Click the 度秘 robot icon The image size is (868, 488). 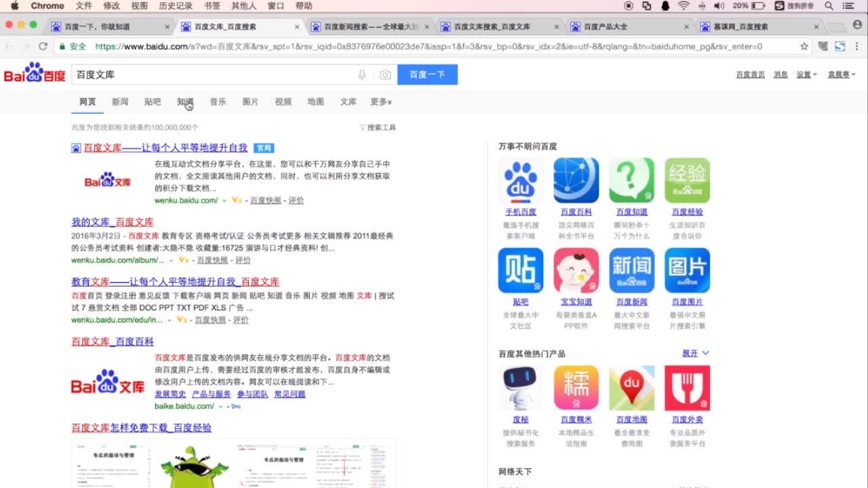[520, 387]
